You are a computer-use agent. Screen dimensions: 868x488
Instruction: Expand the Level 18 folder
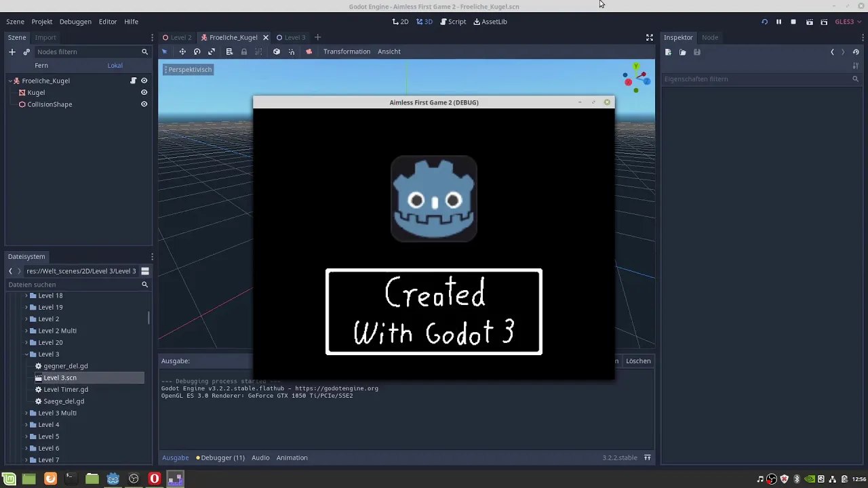pyautogui.click(x=26, y=296)
